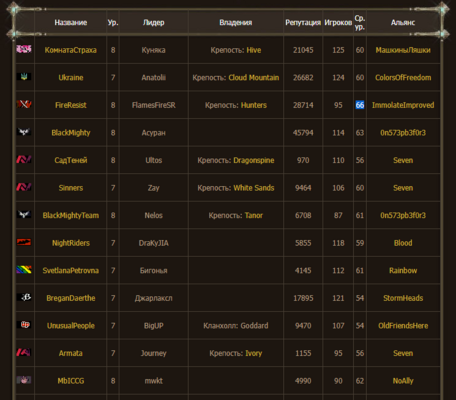Viewport: 456px width, 400px height.
Task: Open the rainbow emblem of SvetlanaPetrovna
Action: tap(24, 270)
